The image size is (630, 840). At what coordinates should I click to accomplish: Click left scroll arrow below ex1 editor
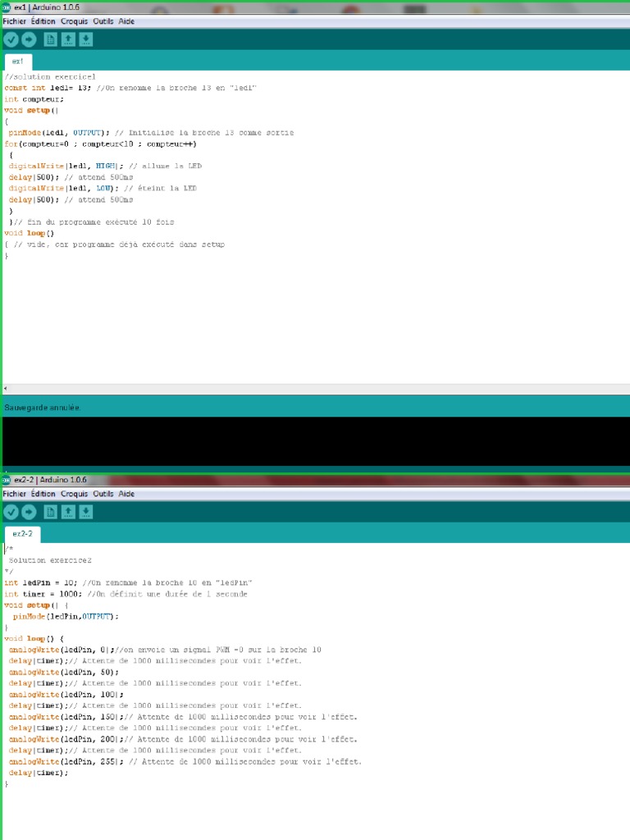[x=5, y=388]
